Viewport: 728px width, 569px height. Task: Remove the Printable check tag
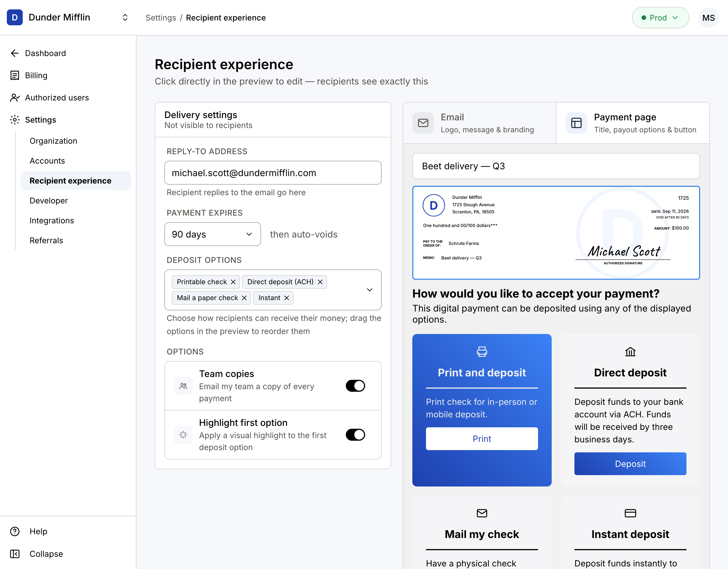pos(233,282)
